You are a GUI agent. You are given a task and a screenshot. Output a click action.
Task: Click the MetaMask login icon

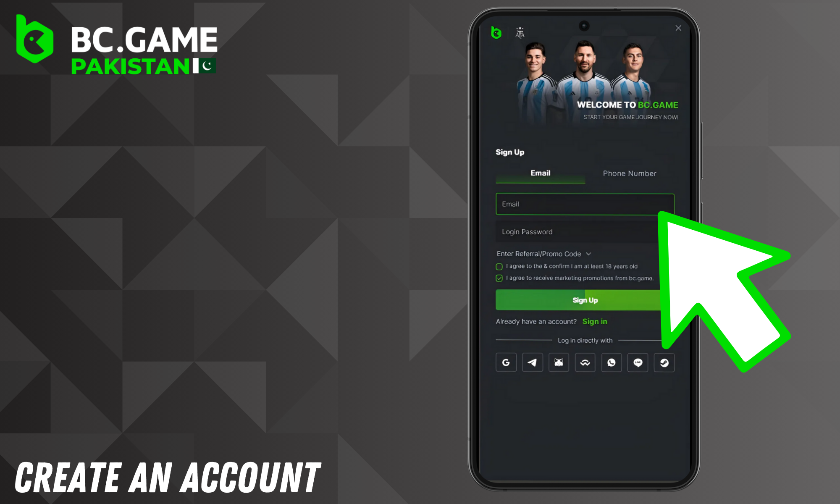coord(557,361)
